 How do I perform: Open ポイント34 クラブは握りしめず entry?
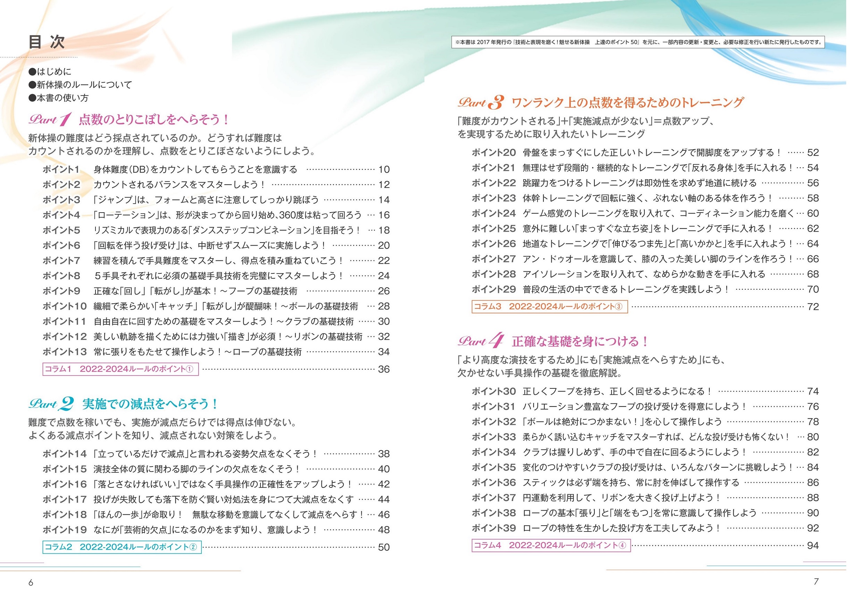(645, 452)
